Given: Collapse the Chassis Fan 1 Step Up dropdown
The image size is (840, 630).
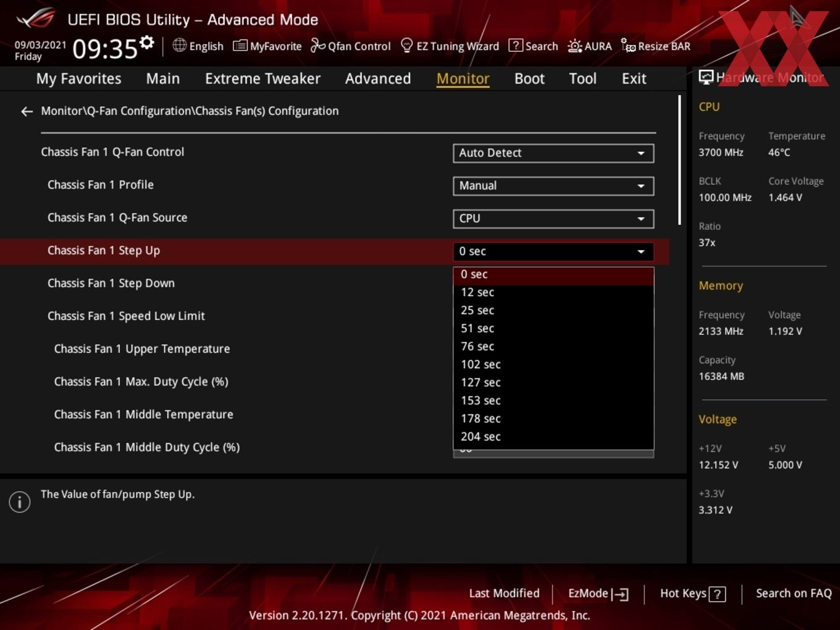Looking at the screenshot, I should coord(553,251).
